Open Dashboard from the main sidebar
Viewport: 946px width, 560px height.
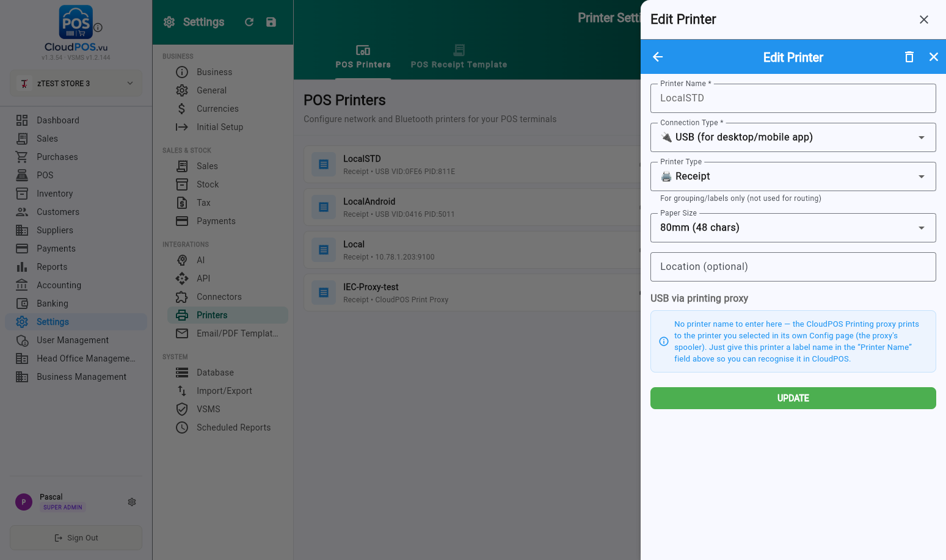point(76,120)
